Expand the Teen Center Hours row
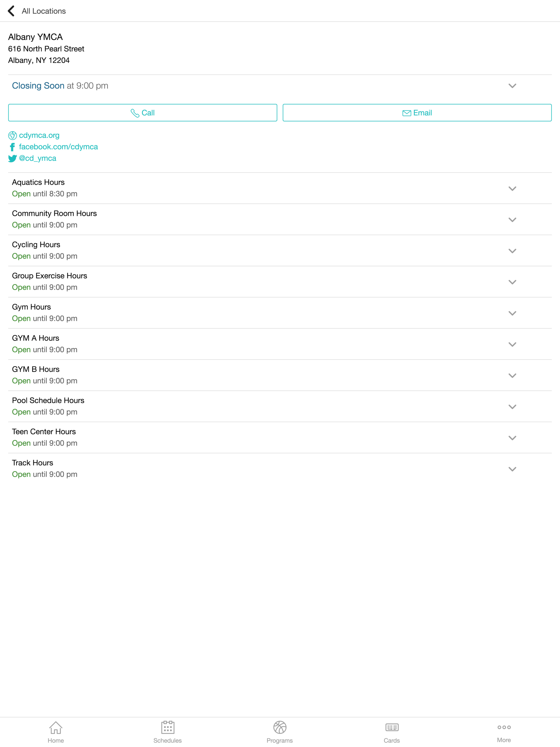This screenshot has width=560, height=747. [512, 438]
